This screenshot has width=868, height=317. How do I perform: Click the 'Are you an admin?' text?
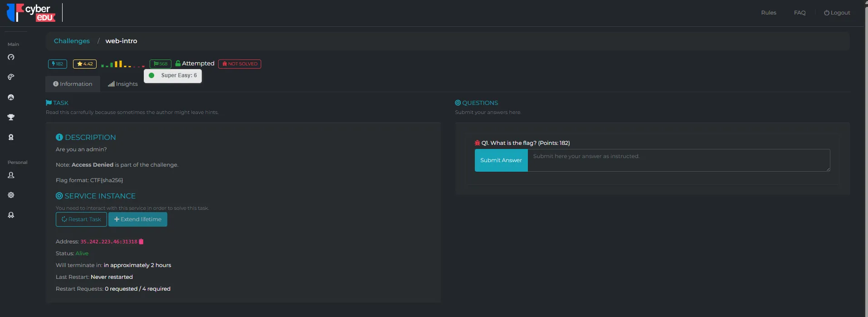click(x=81, y=149)
